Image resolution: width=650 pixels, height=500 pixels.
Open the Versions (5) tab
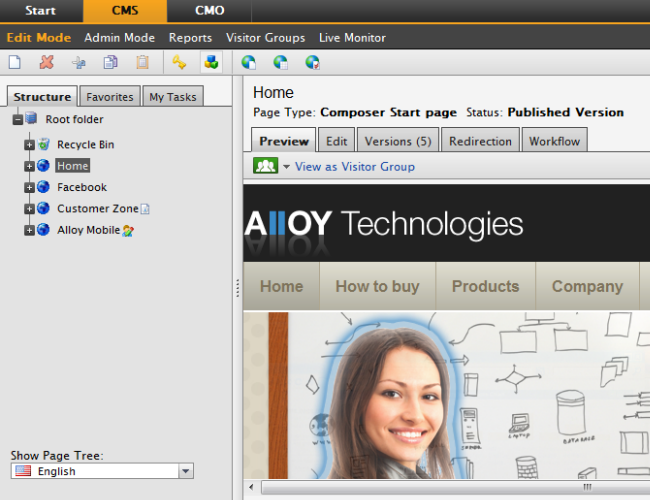(x=397, y=141)
